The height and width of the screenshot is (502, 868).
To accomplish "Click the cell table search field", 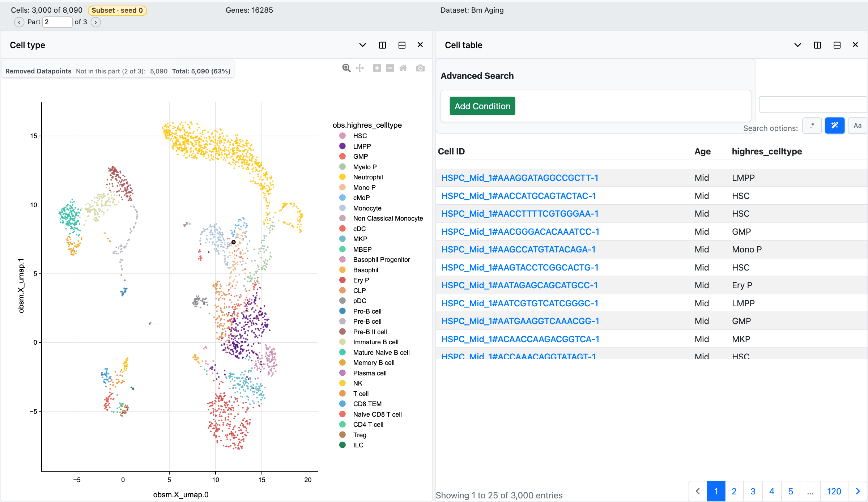I will pyautogui.click(x=813, y=105).
